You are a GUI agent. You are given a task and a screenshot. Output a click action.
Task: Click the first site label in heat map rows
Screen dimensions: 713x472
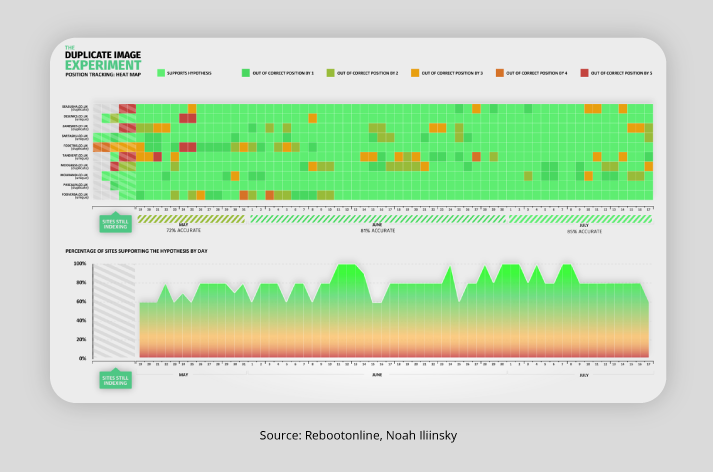(x=77, y=107)
